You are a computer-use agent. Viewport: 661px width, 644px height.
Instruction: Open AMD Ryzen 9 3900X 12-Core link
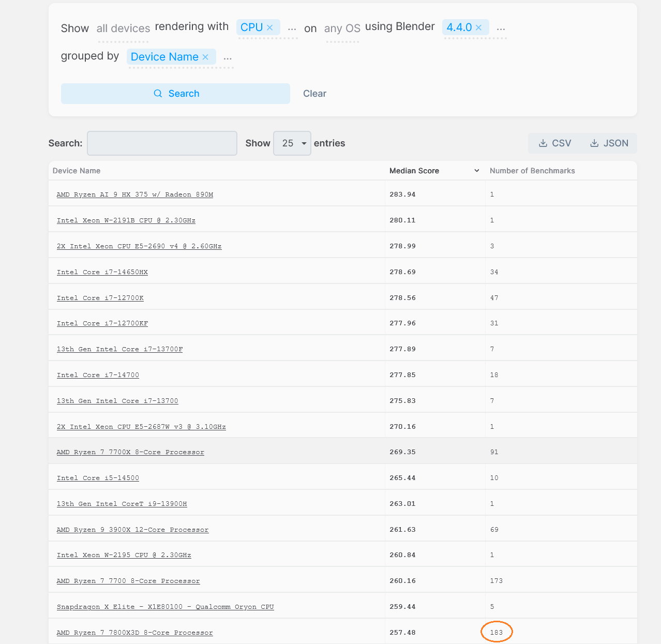tap(132, 530)
